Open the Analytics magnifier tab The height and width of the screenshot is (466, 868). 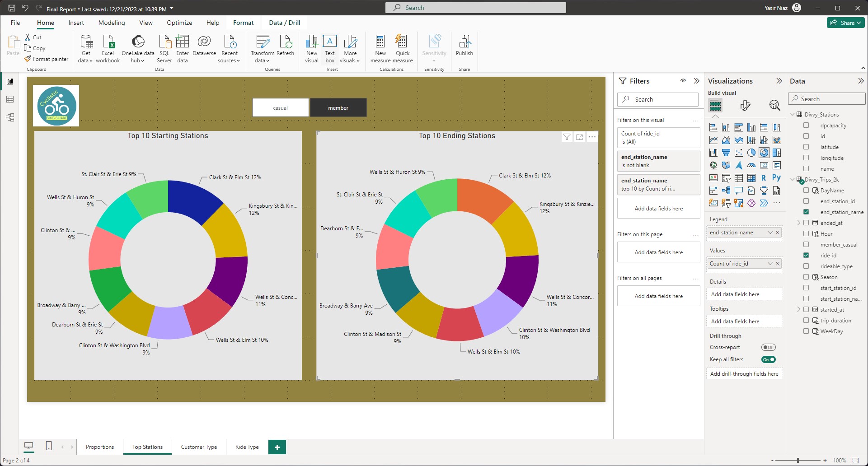774,105
